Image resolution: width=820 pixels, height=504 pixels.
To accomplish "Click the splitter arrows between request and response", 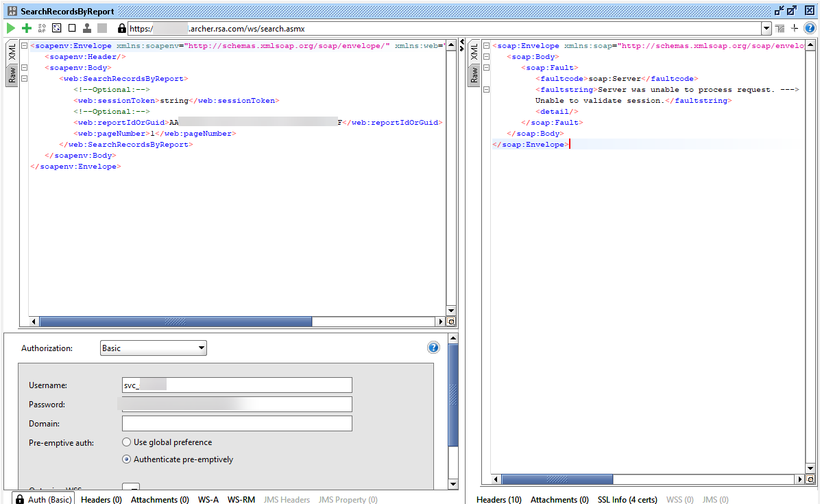I will pyautogui.click(x=462, y=45).
